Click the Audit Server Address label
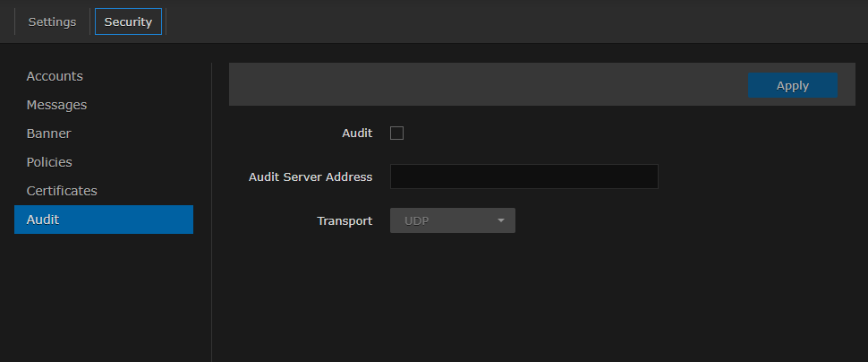The height and width of the screenshot is (362, 868). [310, 177]
